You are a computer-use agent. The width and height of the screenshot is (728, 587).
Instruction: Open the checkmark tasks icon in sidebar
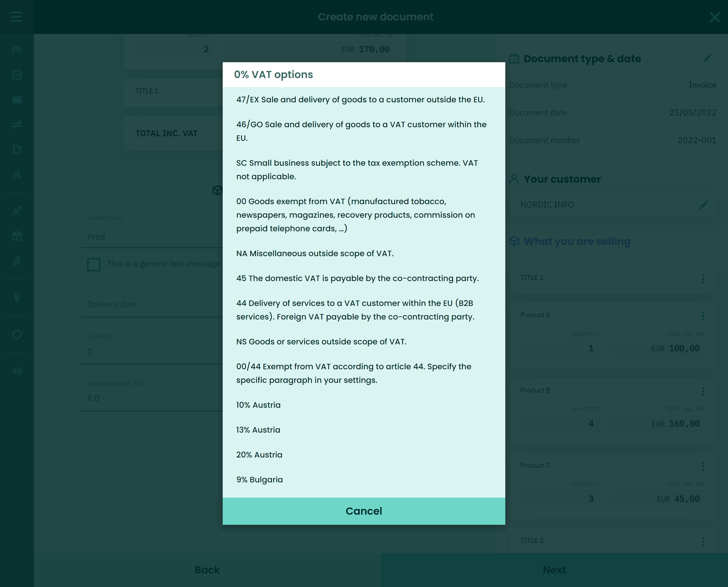(x=17, y=75)
